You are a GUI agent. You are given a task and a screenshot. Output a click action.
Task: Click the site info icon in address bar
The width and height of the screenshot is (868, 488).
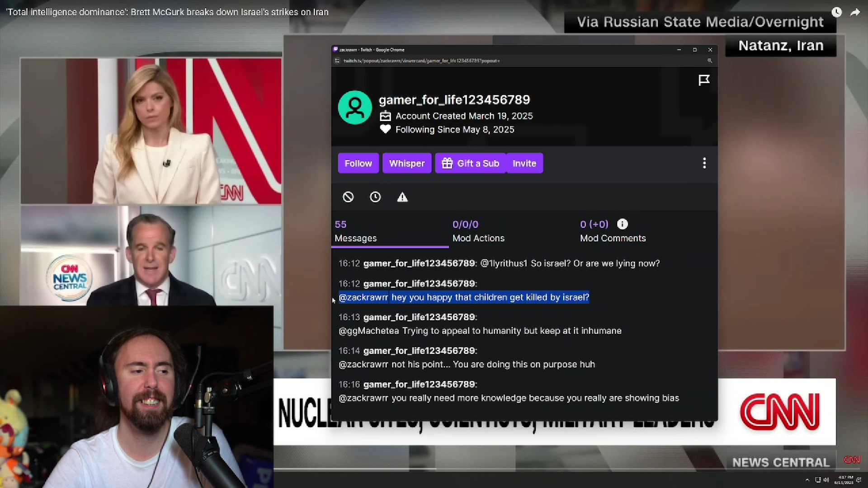click(x=337, y=61)
